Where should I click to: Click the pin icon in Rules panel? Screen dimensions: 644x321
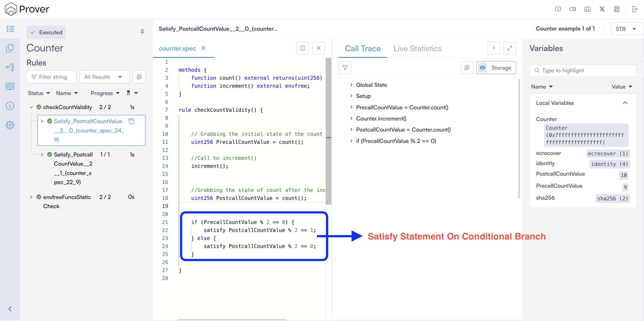pyautogui.click(x=142, y=32)
